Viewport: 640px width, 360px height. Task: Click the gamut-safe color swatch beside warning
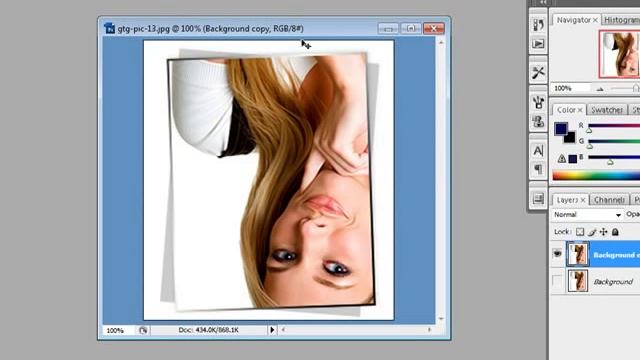pyautogui.click(x=573, y=159)
